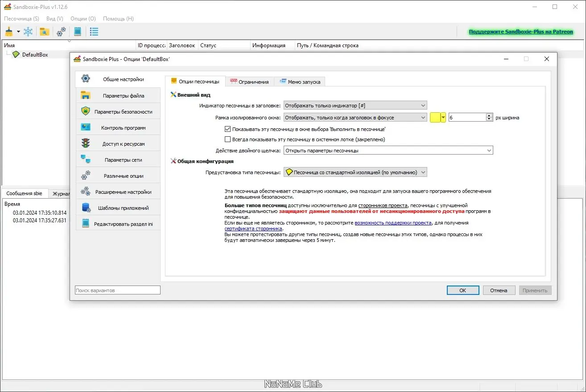Open the 'возможность поддержки проекта' link

(x=393, y=223)
